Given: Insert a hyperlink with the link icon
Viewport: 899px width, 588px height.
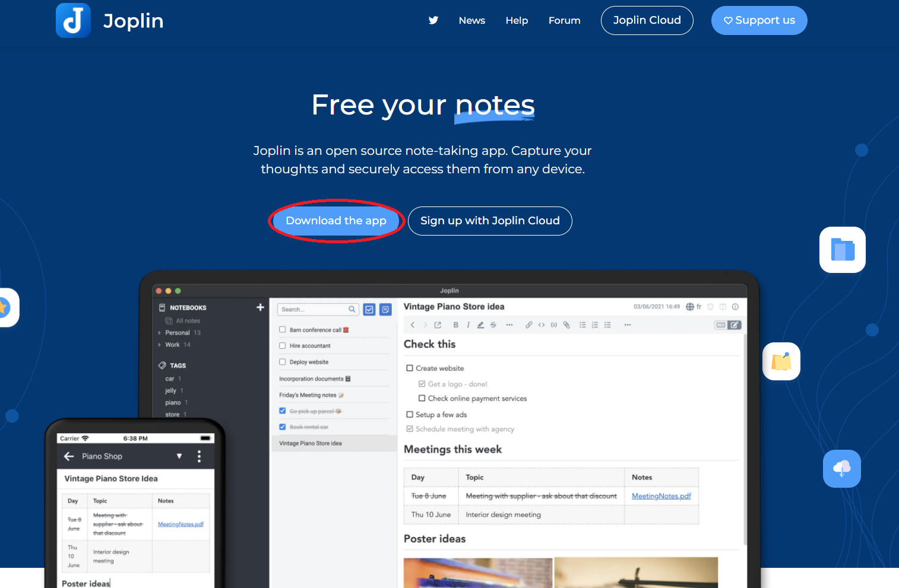Looking at the screenshot, I should [x=528, y=325].
